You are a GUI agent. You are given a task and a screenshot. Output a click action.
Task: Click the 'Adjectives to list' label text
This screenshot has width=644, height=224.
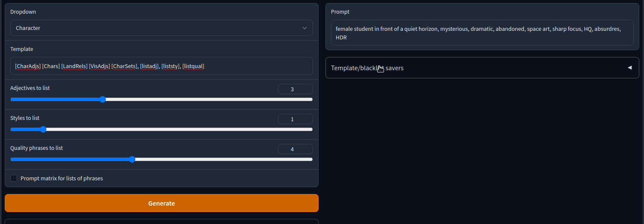coord(30,88)
